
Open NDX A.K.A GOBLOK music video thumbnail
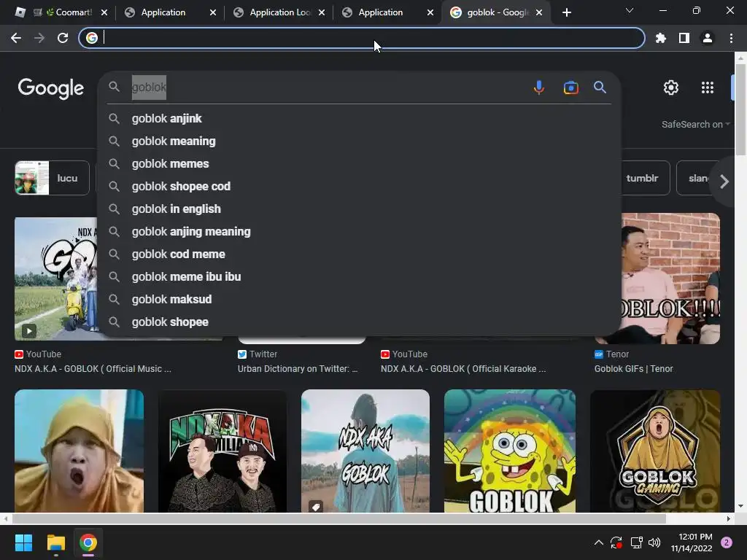point(55,279)
